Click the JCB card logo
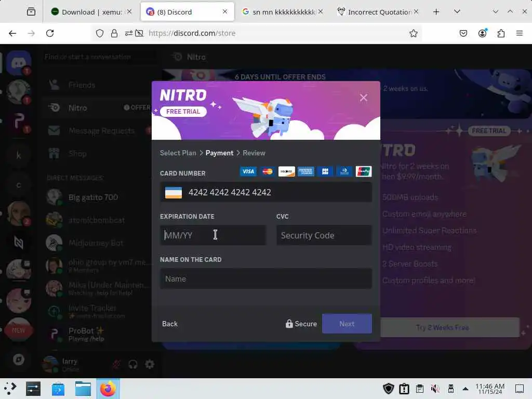The image size is (532, 399). point(325,171)
